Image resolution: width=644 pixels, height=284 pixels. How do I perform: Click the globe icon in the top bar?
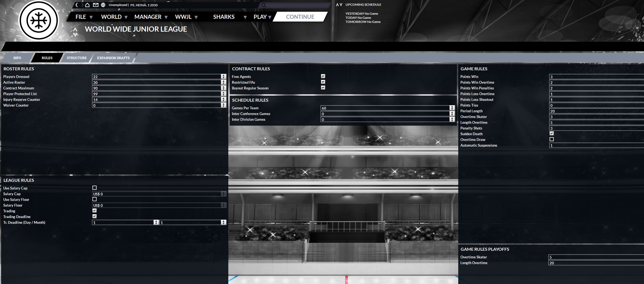click(103, 5)
